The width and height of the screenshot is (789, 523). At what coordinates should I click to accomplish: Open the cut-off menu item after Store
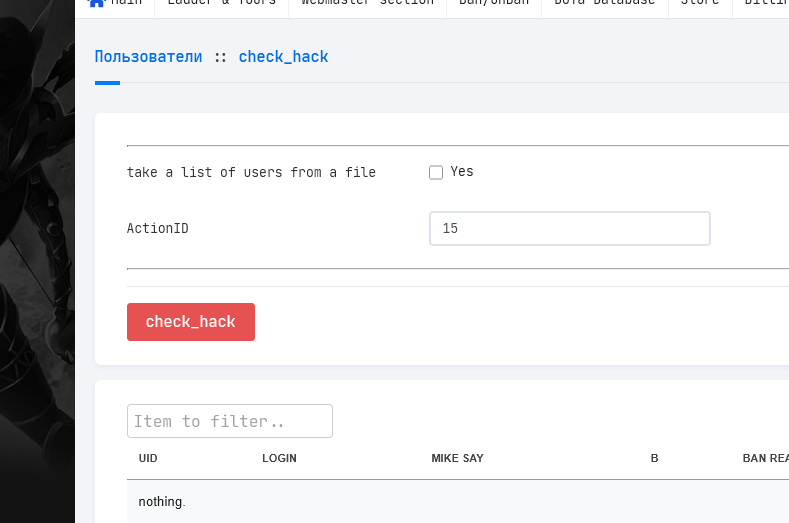766,3
